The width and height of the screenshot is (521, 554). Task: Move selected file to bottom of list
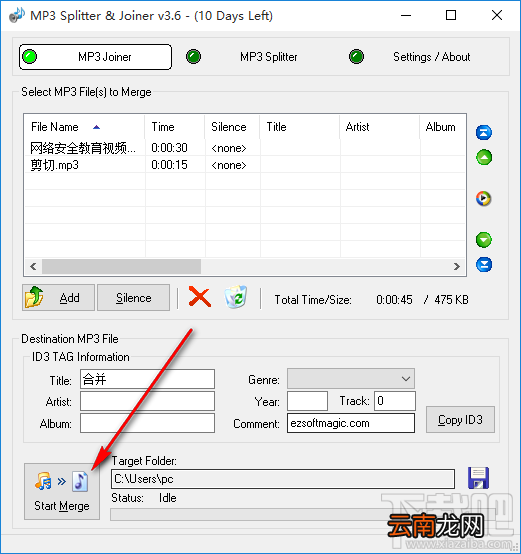pos(484,265)
